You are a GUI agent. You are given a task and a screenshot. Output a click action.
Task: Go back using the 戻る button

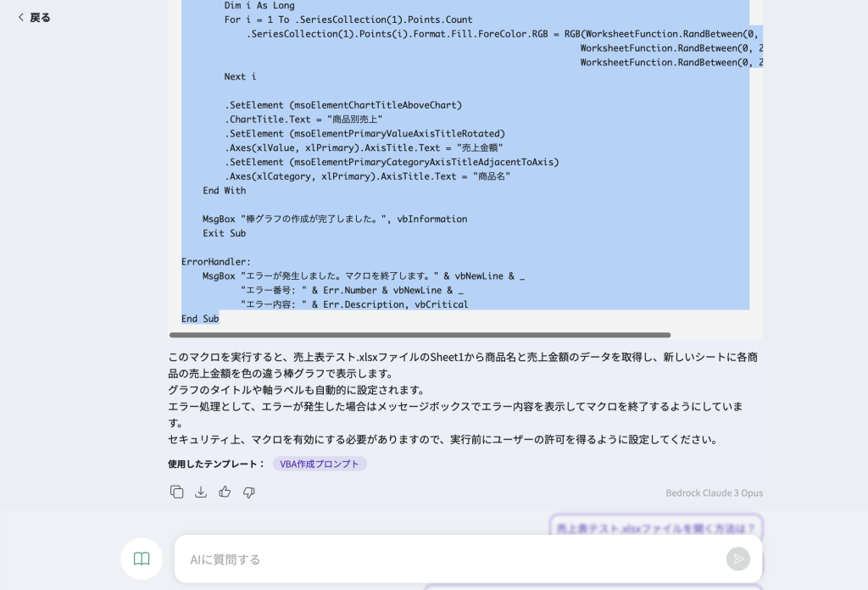(x=34, y=18)
